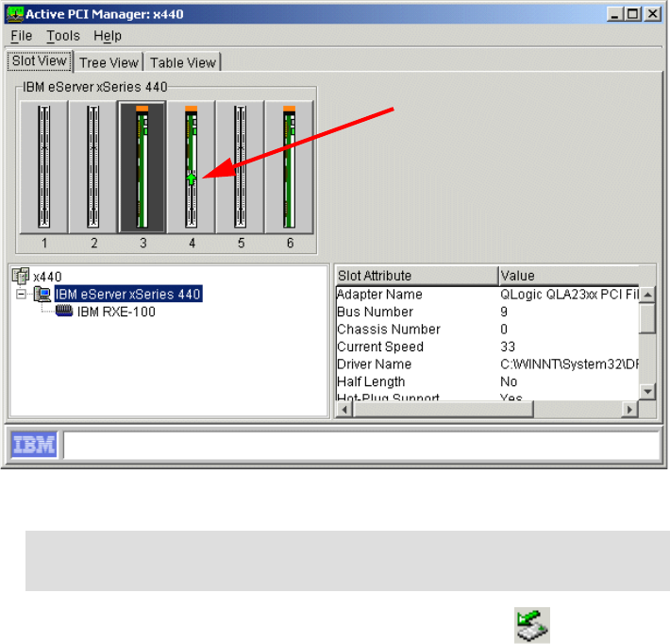Image resolution: width=670 pixels, height=644 pixels.
Task: Click attribute table scroll right arrow
Action: tap(629, 410)
